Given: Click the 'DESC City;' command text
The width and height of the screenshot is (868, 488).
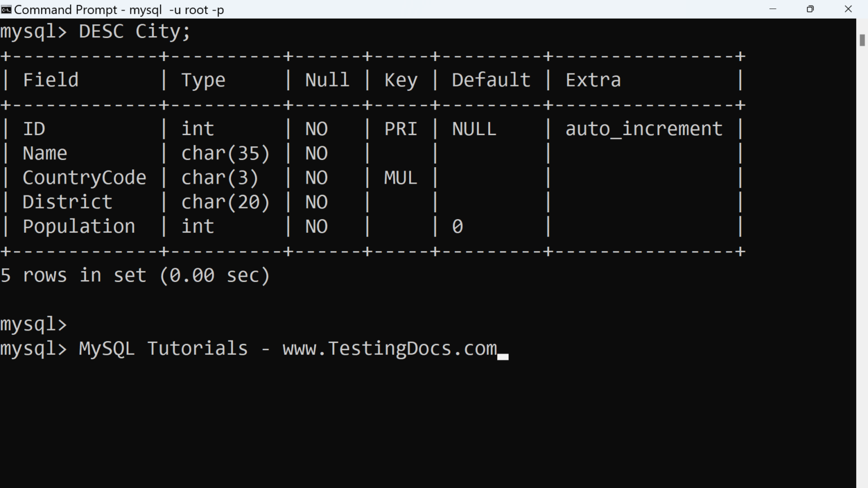Looking at the screenshot, I should click(x=134, y=32).
